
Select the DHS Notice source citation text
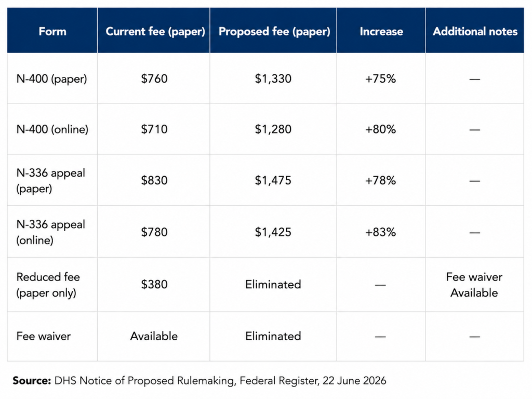[x=199, y=381]
